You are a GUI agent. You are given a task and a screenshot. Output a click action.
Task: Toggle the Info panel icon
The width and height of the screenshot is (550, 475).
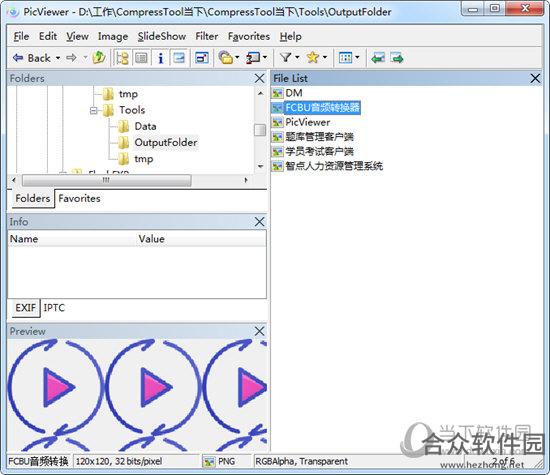tap(160, 58)
